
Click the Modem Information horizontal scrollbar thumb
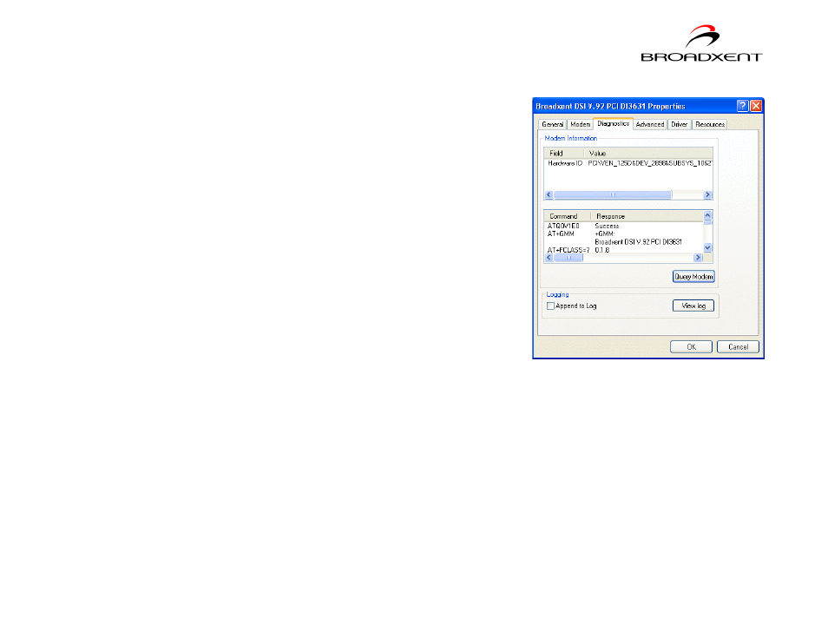click(x=613, y=194)
